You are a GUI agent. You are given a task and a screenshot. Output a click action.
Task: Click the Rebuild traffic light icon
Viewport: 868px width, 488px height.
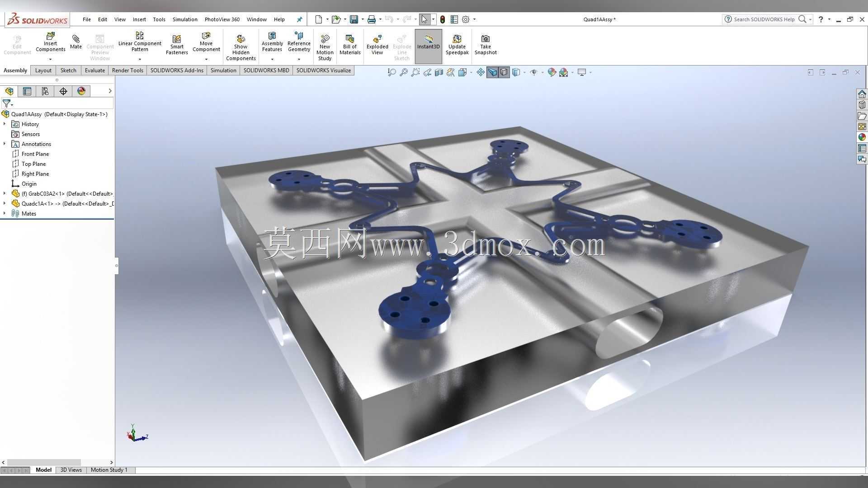point(443,19)
